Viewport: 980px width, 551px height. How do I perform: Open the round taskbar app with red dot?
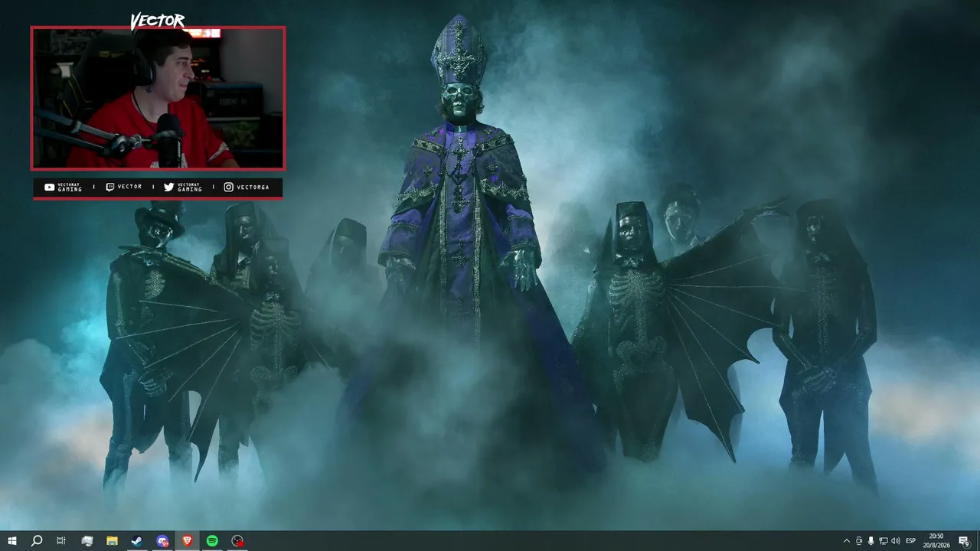tap(237, 541)
